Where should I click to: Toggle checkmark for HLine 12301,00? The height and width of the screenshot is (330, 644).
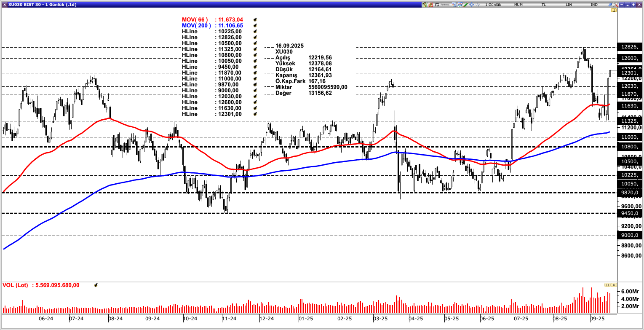[x=255, y=114]
